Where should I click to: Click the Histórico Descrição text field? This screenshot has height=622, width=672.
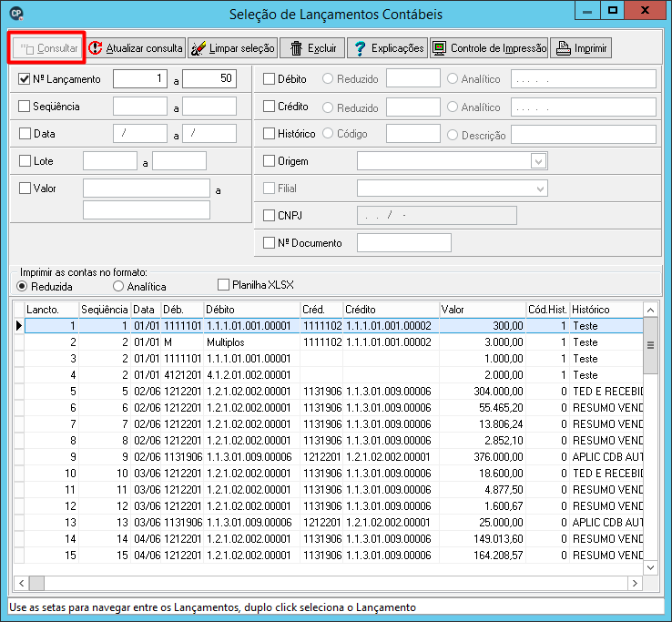tap(584, 135)
